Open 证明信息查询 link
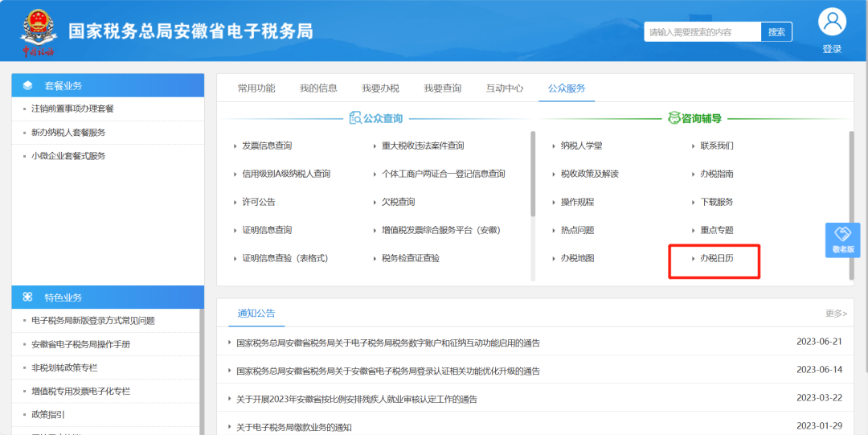The width and height of the screenshot is (868, 435). click(266, 230)
